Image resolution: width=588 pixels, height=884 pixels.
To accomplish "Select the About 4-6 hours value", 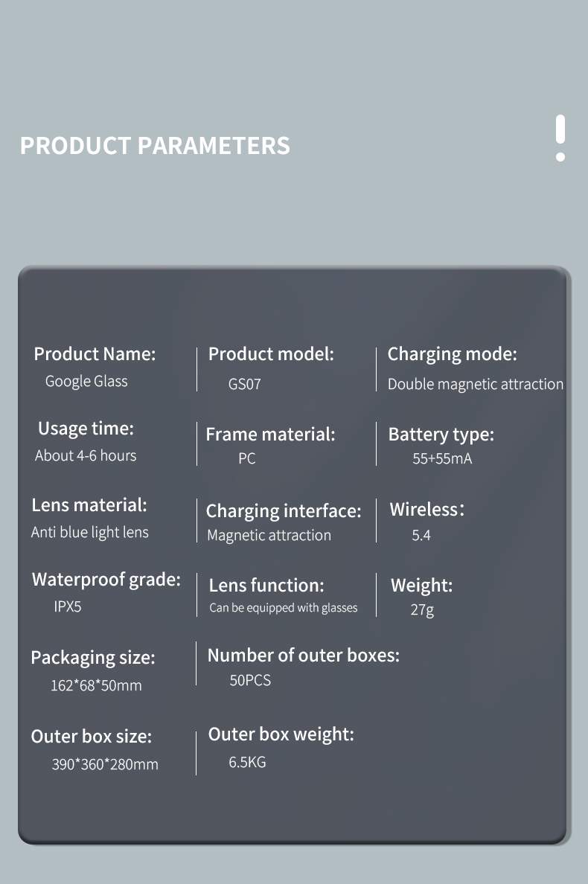I will point(86,455).
